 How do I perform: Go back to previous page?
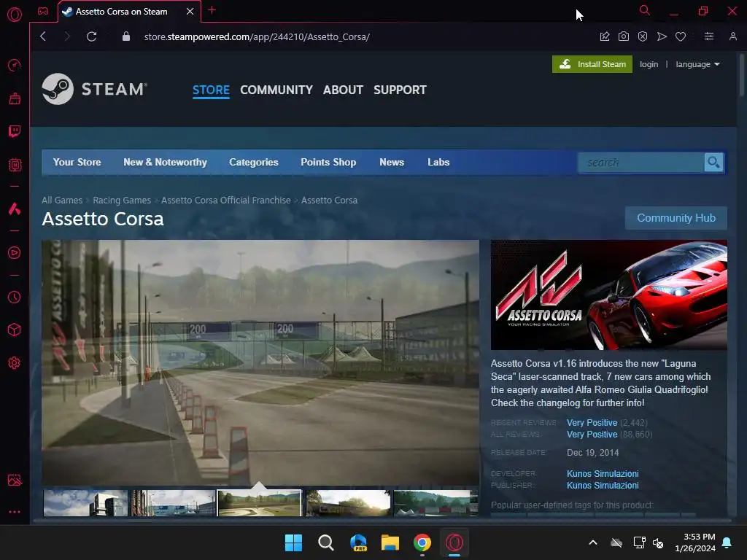click(x=43, y=36)
